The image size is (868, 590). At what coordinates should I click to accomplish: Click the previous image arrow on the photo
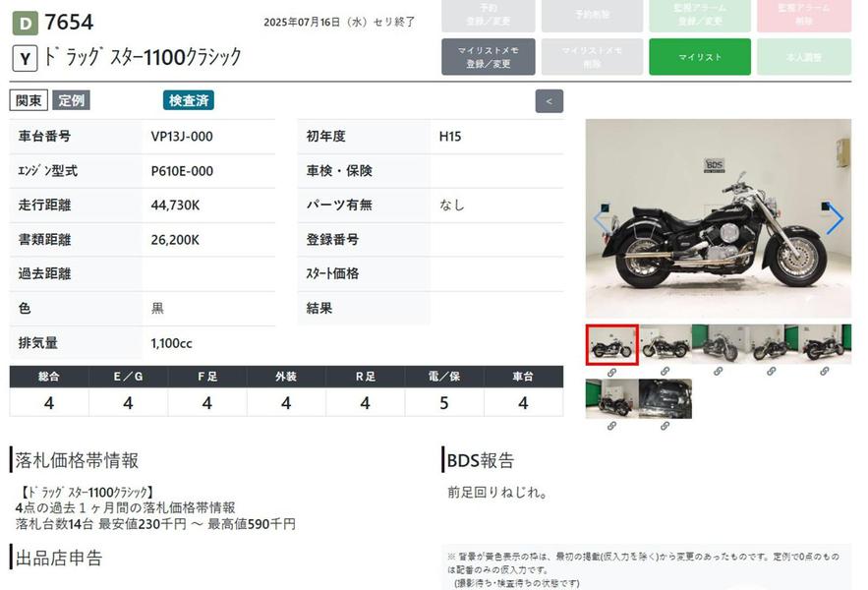[600, 218]
